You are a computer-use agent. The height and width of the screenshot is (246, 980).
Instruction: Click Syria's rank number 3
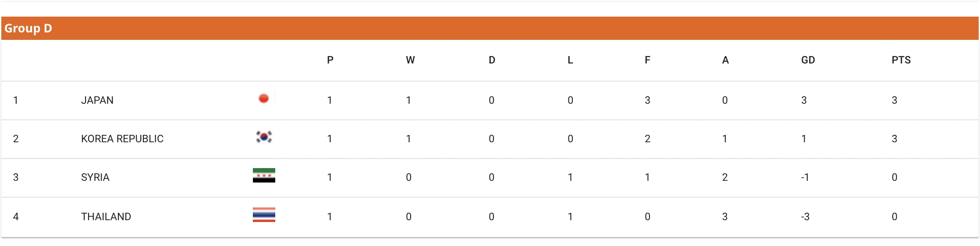16,177
